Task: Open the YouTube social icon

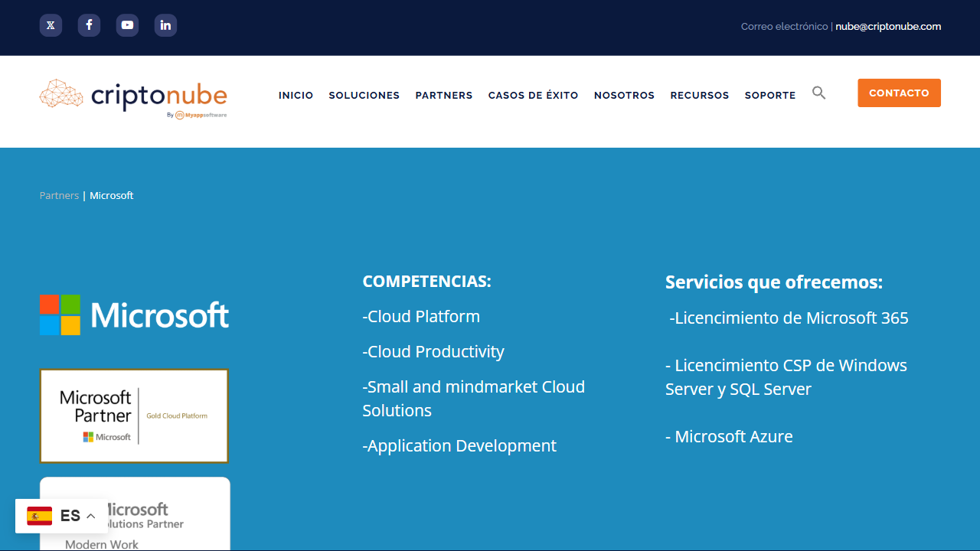Action: (127, 25)
